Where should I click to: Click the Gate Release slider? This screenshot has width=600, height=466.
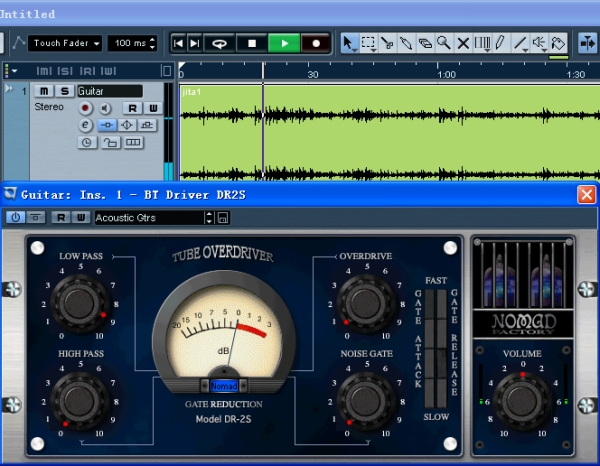point(442,349)
